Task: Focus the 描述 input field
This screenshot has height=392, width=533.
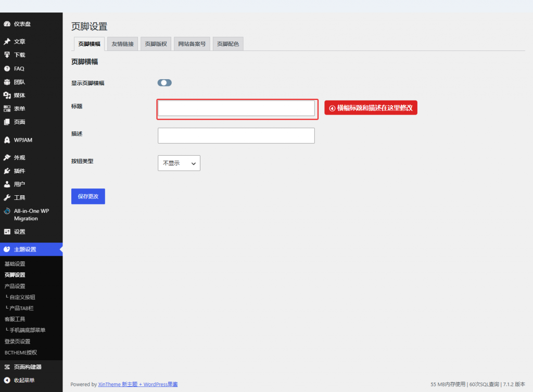Action: click(236, 136)
